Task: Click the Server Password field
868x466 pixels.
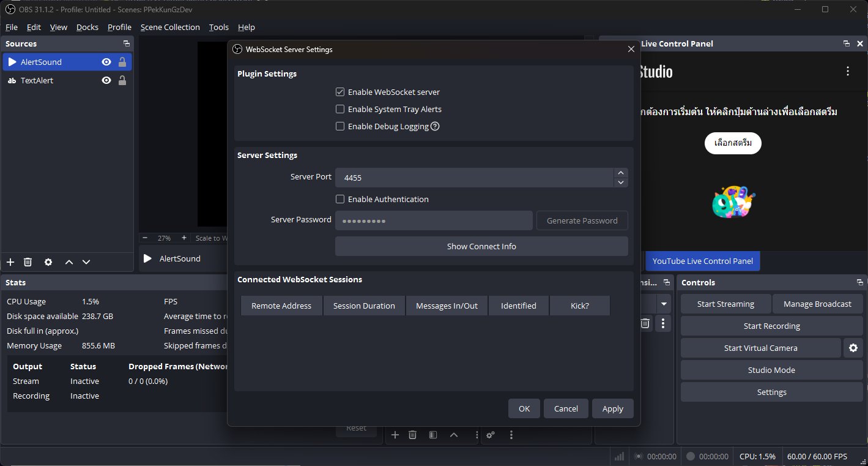Action: 434,220
